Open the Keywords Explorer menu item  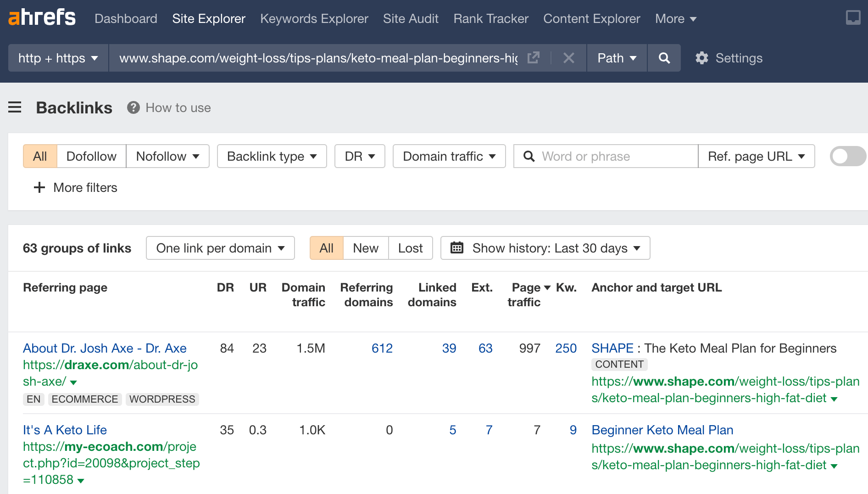coord(314,18)
